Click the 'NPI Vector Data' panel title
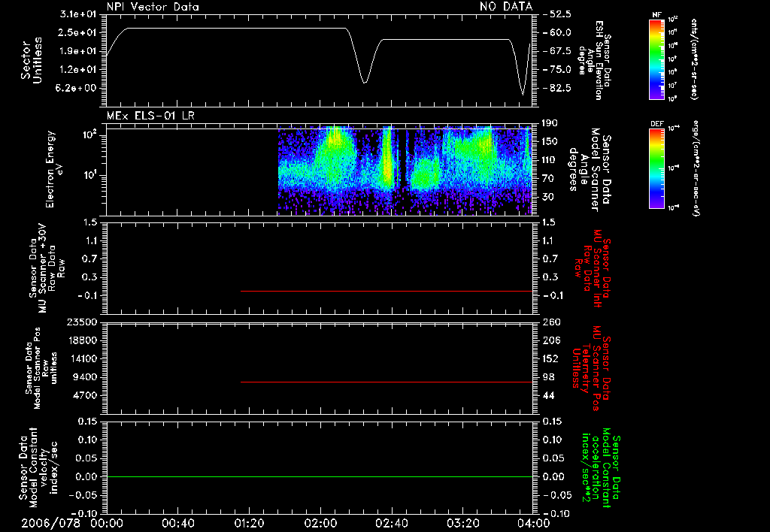 (153, 7)
